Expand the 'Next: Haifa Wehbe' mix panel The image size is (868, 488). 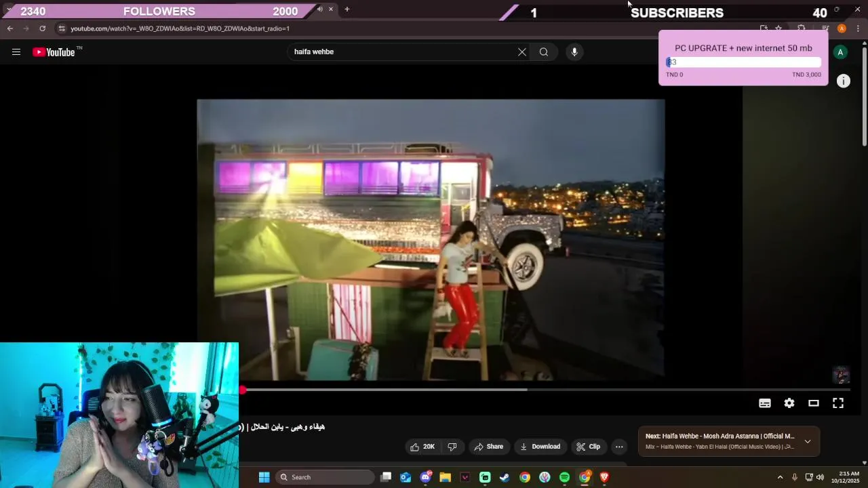[807, 441]
